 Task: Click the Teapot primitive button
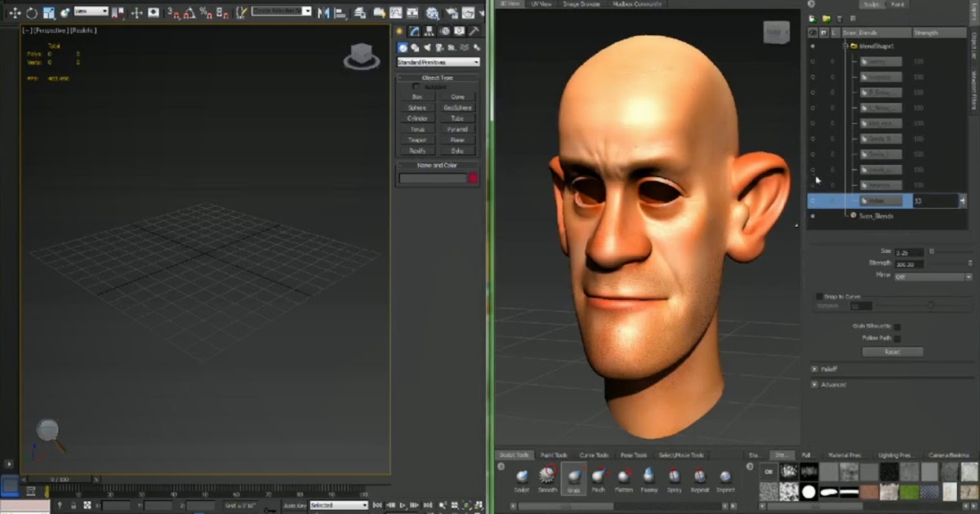click(418, 140)
